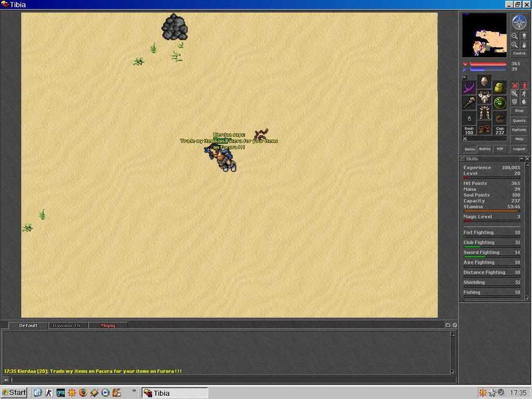532x399 pixels.
Task: Focus the chat message input field
Action: [x=233, y=380]
